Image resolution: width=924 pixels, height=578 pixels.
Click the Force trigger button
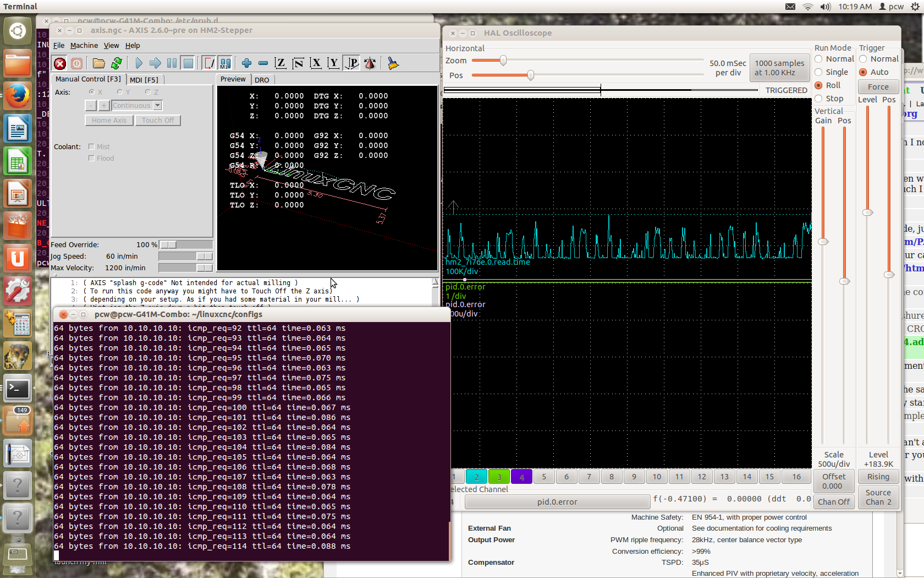pyautogui.click(x=878, y=87)
